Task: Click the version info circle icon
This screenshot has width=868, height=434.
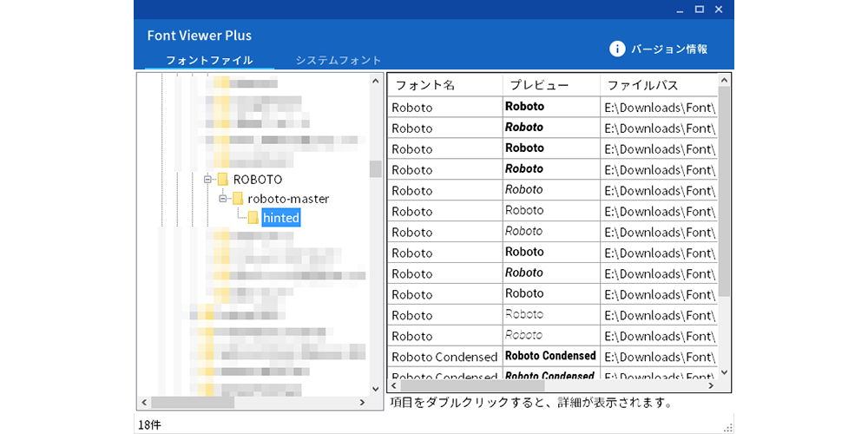Action: pyautogui.click(x=617, y=49)
